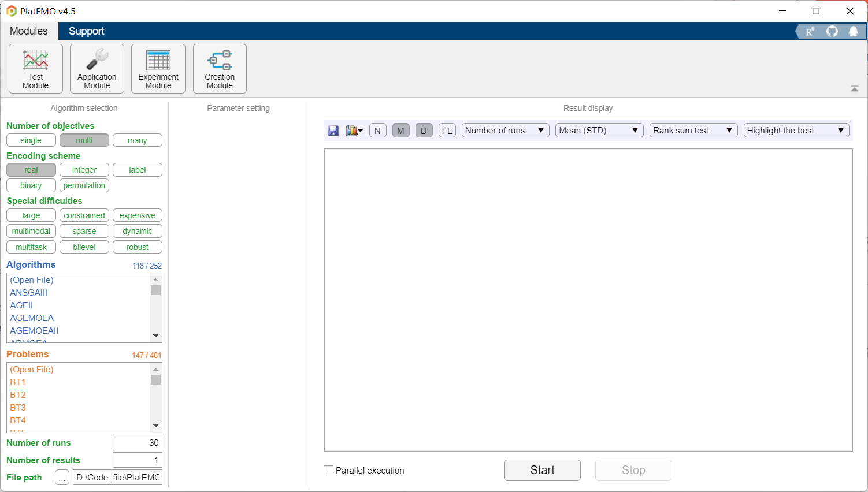Click the save results disk icon

[333, 131]
